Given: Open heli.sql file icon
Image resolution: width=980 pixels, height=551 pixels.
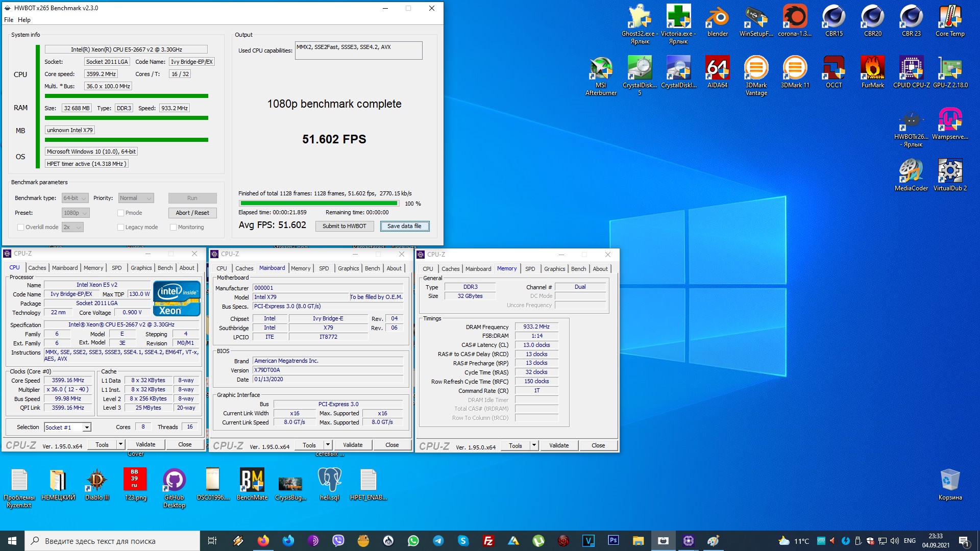Looking at the screenshot, I should (x=329, y=485).
